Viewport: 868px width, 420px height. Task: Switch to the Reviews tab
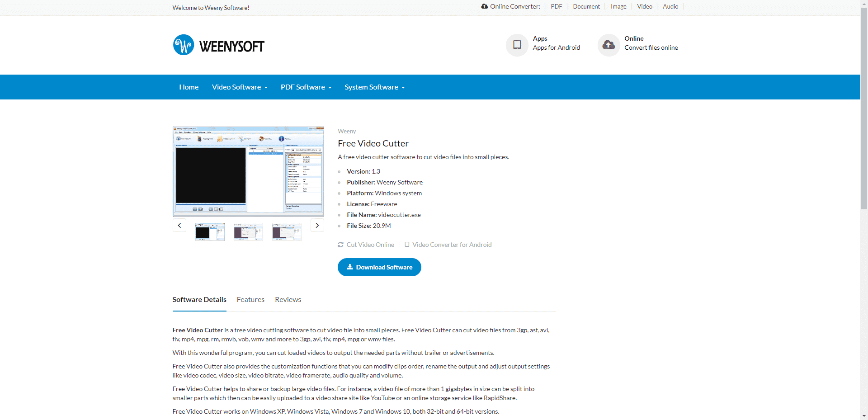[x=288, y=300]
